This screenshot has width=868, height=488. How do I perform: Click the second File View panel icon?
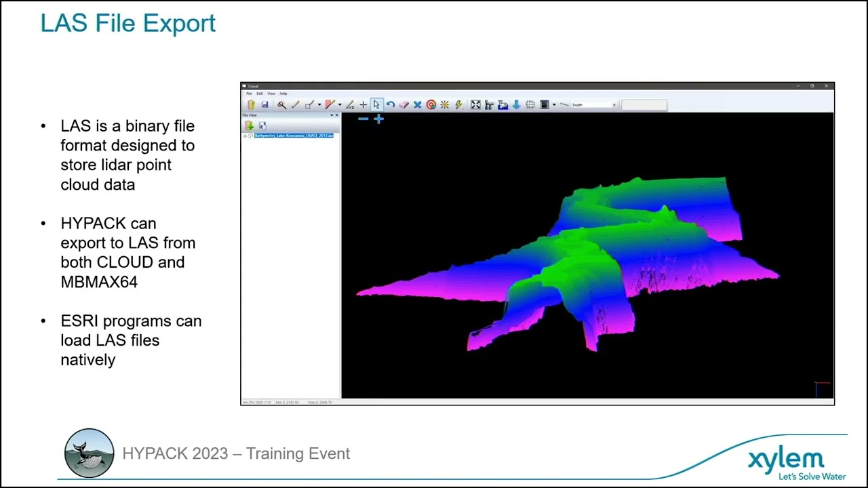[x=262, y=125]
